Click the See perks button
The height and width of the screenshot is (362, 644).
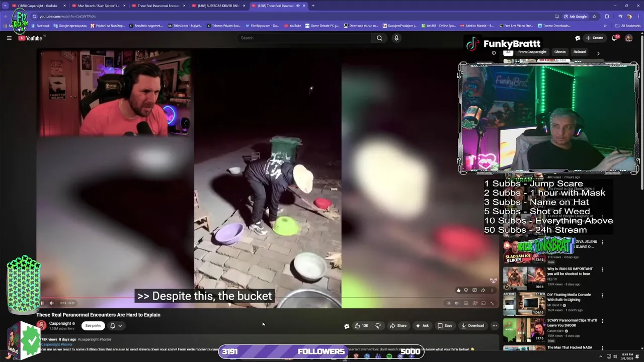pyautogui.click(x=93, y=326)
